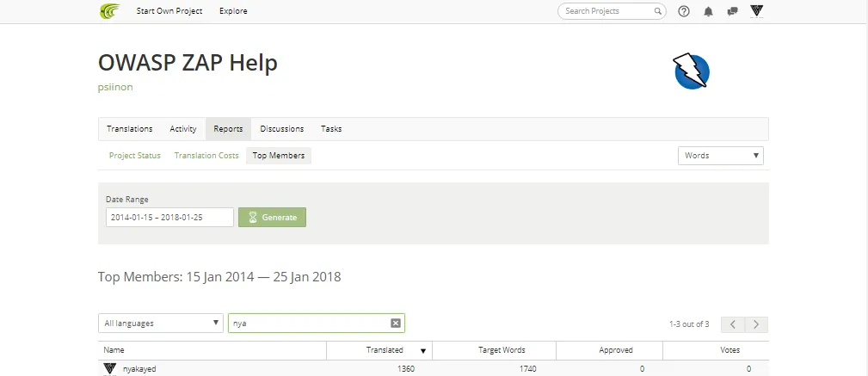Sort by the Name column header
The height and width of the screenshot is (376, 868).
coord(114,350)
